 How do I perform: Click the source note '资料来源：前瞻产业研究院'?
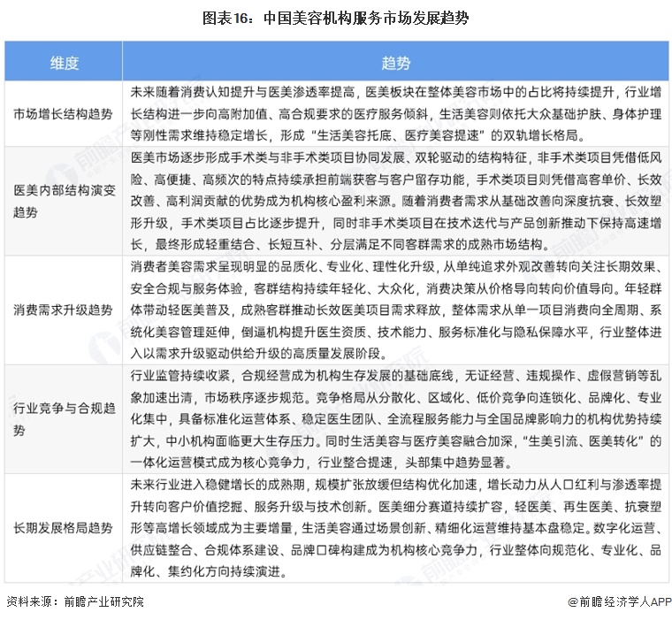tap(75, 601)
